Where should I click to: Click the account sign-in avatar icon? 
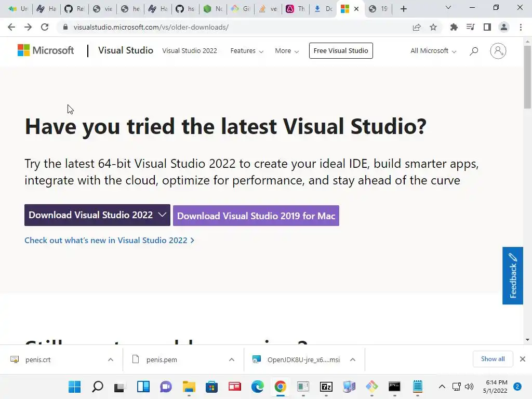pyautogui.click(x=498, y=51)
